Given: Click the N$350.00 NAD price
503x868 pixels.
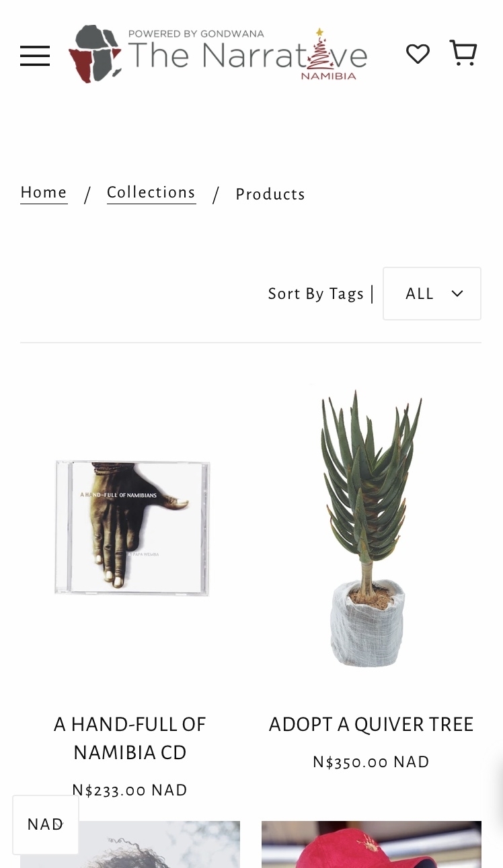Looking at the screenshot, I should 371,762.
